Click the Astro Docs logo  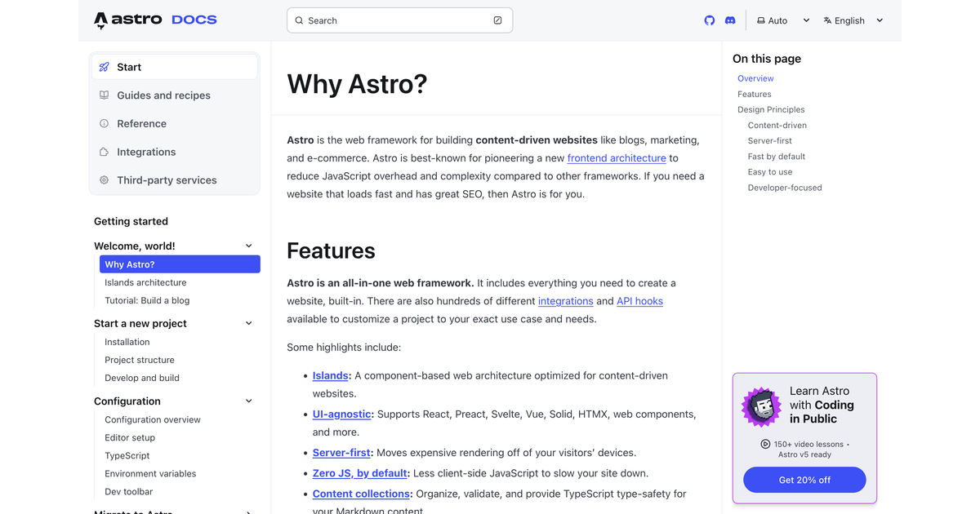(155, 20)
